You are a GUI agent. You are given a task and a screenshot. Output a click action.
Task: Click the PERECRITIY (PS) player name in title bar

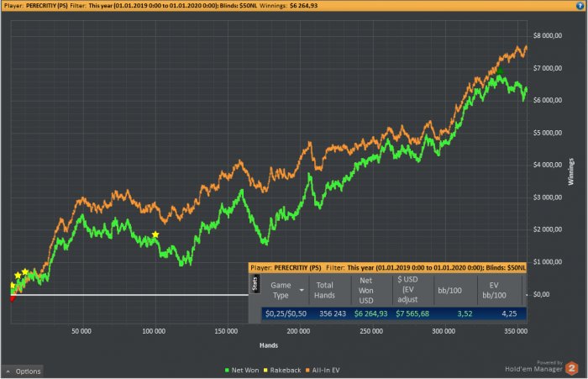(47, 6)
